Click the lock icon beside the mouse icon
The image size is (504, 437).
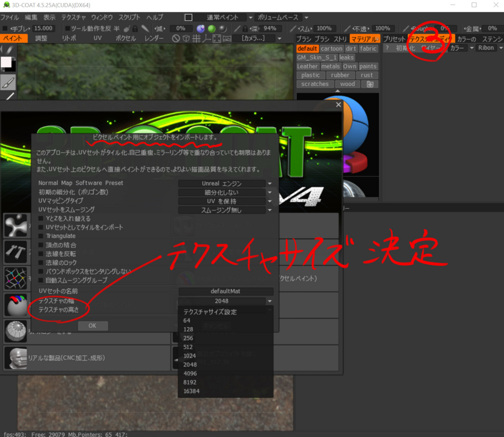point(135,29)
